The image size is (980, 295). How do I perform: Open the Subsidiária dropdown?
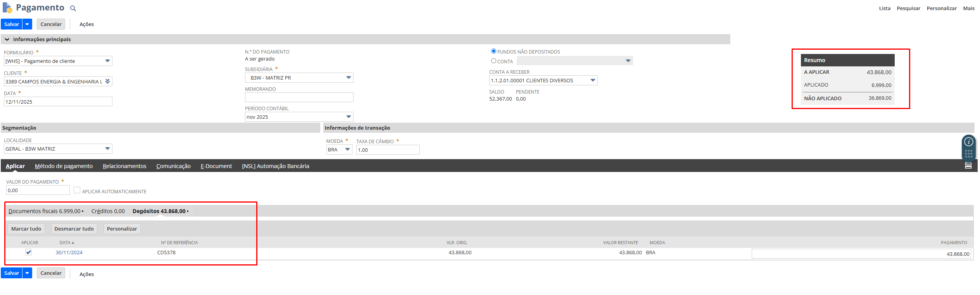[349, 78]
